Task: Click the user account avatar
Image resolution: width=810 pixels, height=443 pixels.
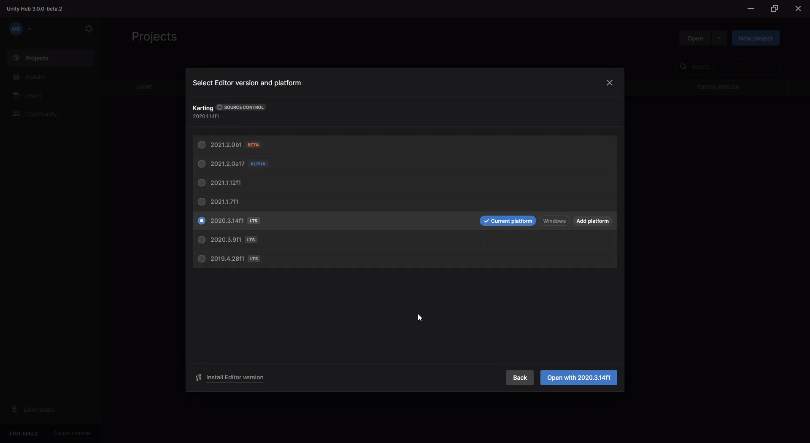Action: pyautogui.click(x=16, y=29)
